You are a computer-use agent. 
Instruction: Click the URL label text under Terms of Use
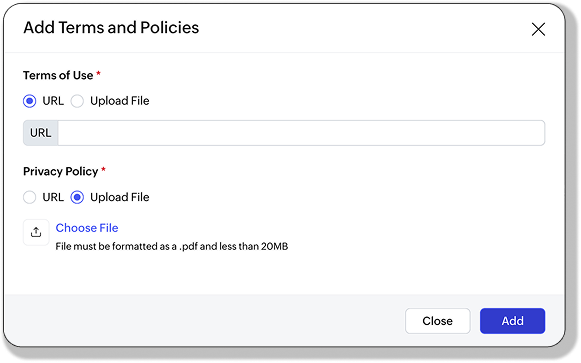pos(53,101)
